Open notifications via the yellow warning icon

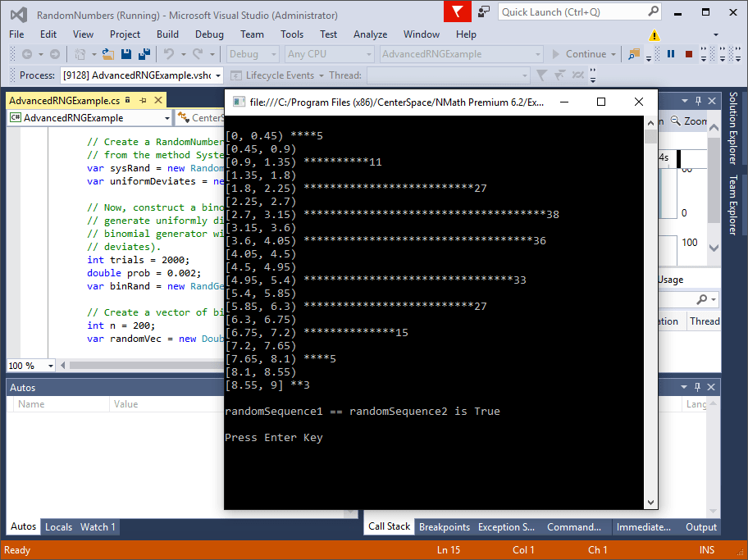pyautogui.click(x=654, y=35)
